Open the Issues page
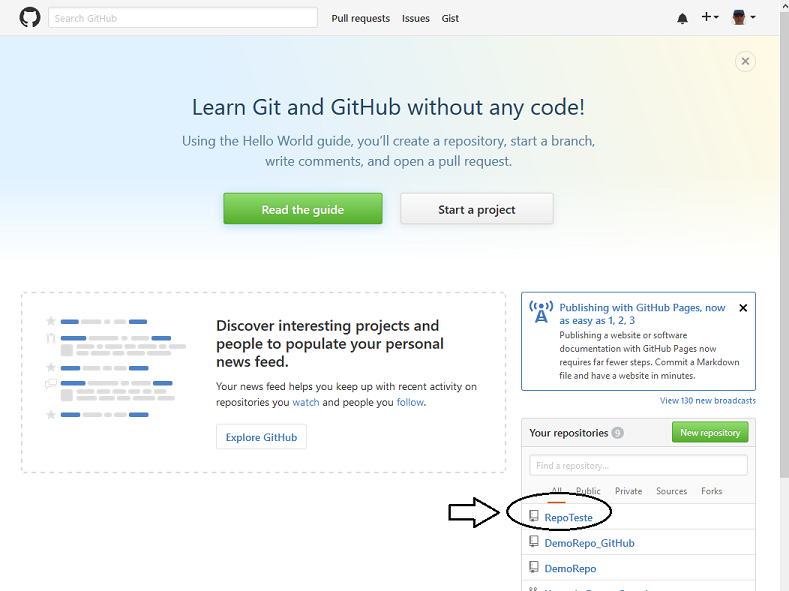789x591 pixels. (416, 19)
